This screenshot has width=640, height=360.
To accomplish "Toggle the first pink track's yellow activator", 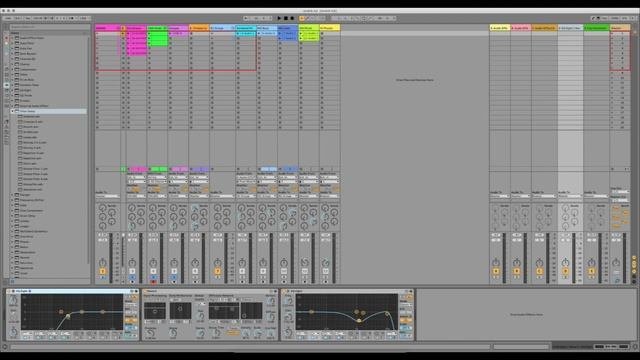I will click(102, 271).
